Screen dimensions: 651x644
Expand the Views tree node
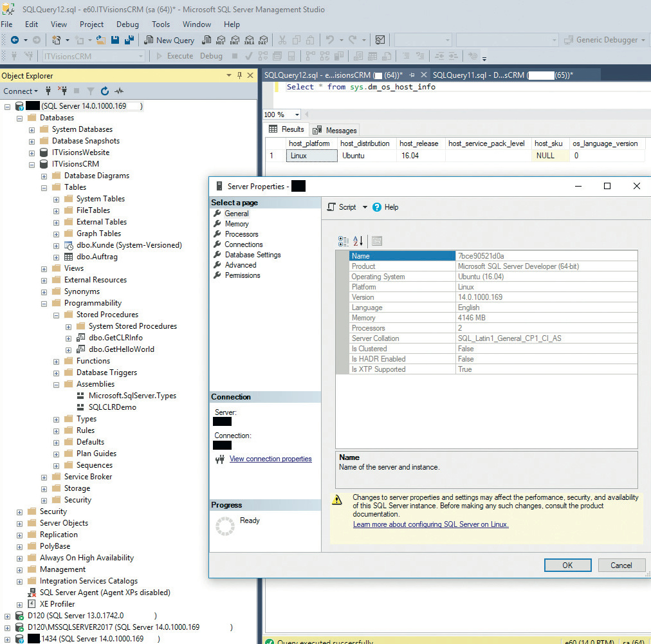(x=44, y=268)
